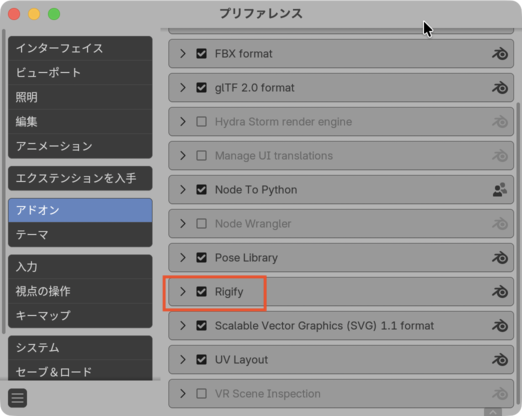Switch to the 照明 tab
The image size is (522, 416).
click(x=80, y=97)
